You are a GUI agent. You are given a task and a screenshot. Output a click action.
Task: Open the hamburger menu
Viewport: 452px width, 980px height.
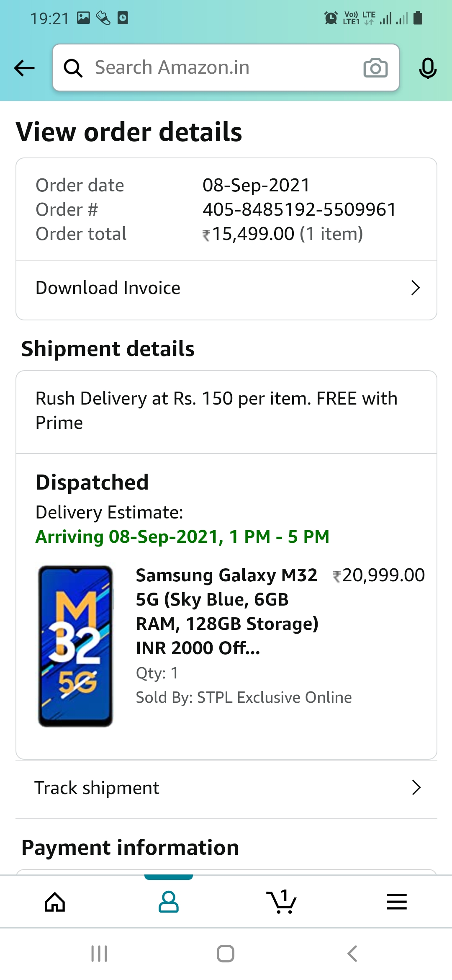(x=396, y=902)
